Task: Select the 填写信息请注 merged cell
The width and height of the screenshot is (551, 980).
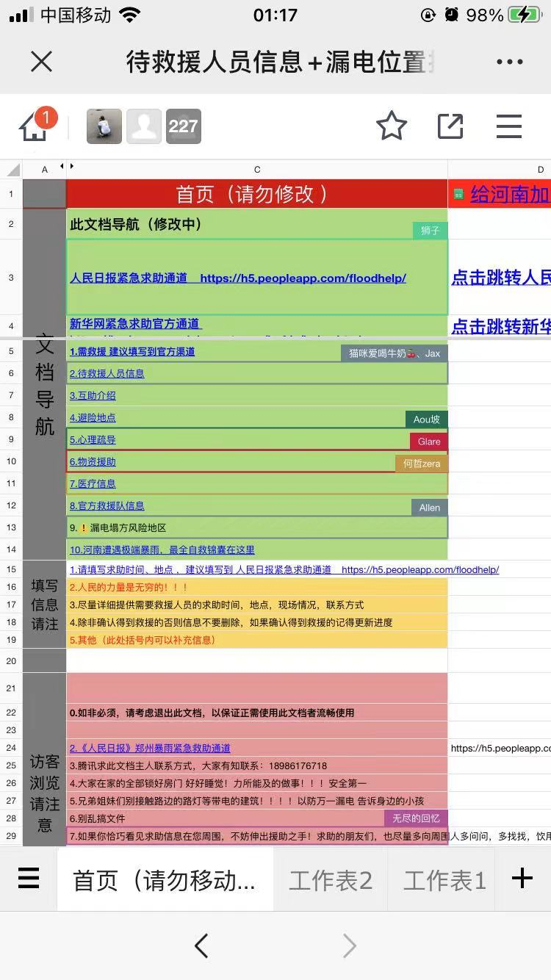Action: click(44, 605)
